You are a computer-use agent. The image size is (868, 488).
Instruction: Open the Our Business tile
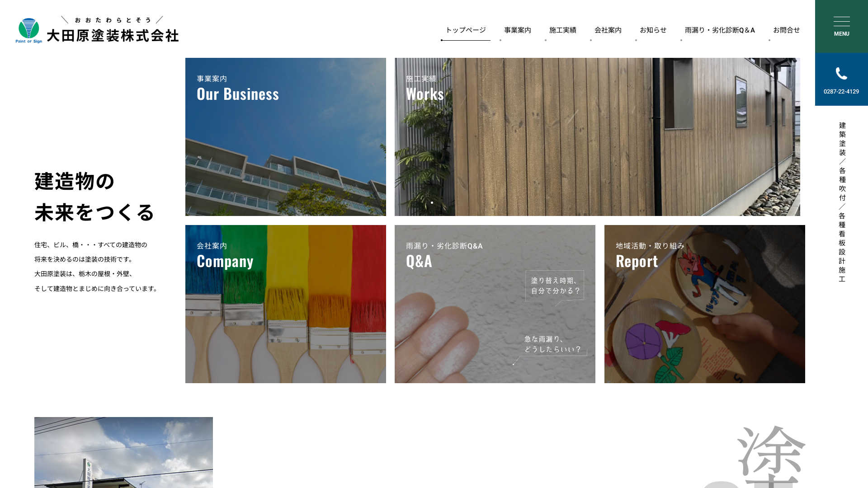[x=286, y=137]
